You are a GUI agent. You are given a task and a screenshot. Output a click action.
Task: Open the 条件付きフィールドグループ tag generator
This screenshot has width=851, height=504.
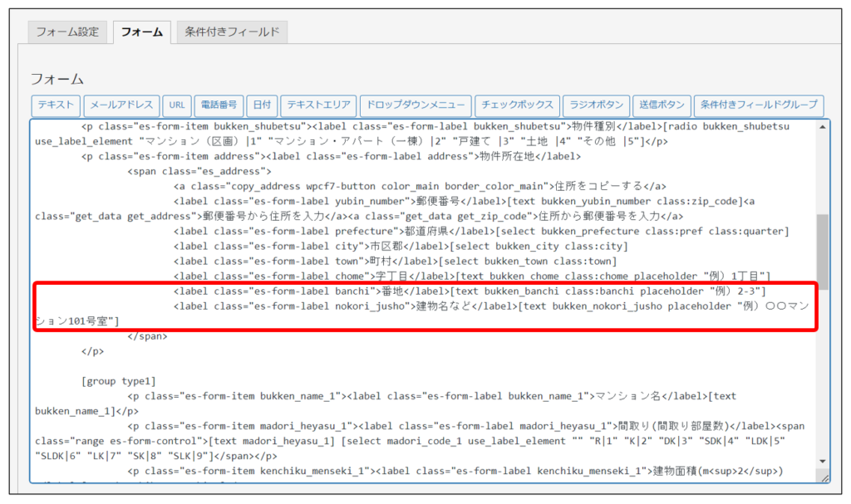[758, 105]
